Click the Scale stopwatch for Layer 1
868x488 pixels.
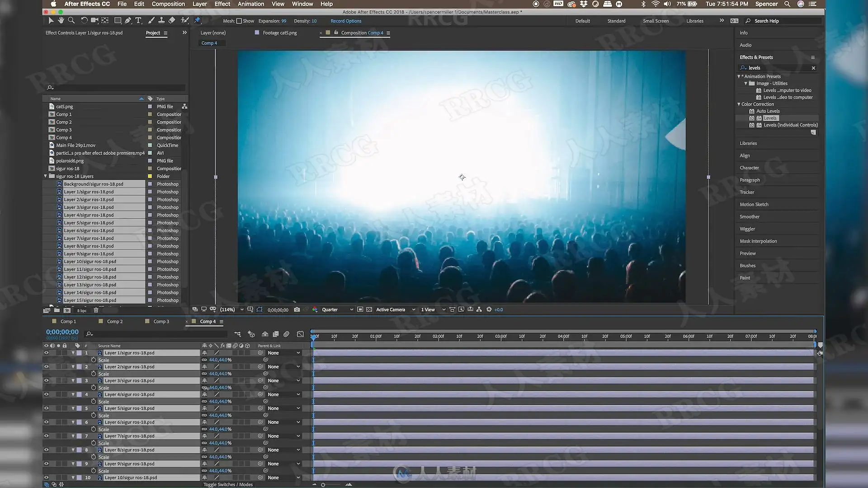click(x=94, y=360)
